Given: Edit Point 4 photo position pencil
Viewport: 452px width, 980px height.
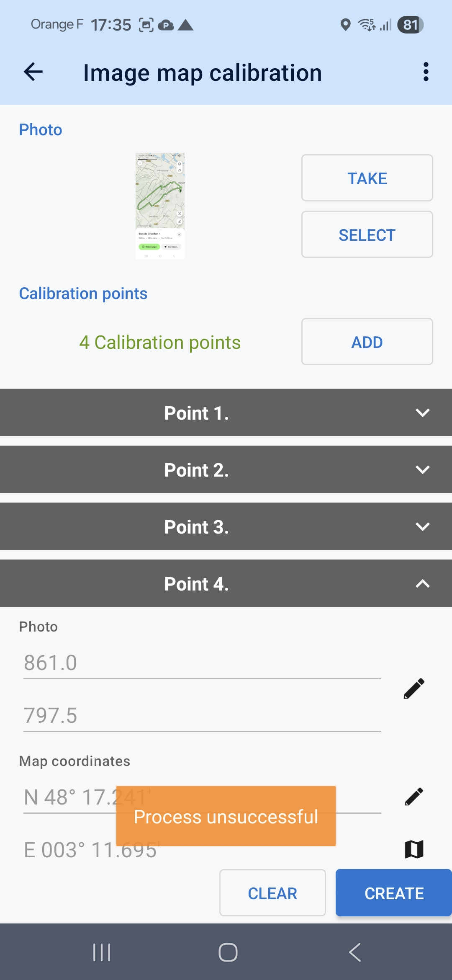Looking at the screenshot, I should pyautogui.click(x=414, y=689).
